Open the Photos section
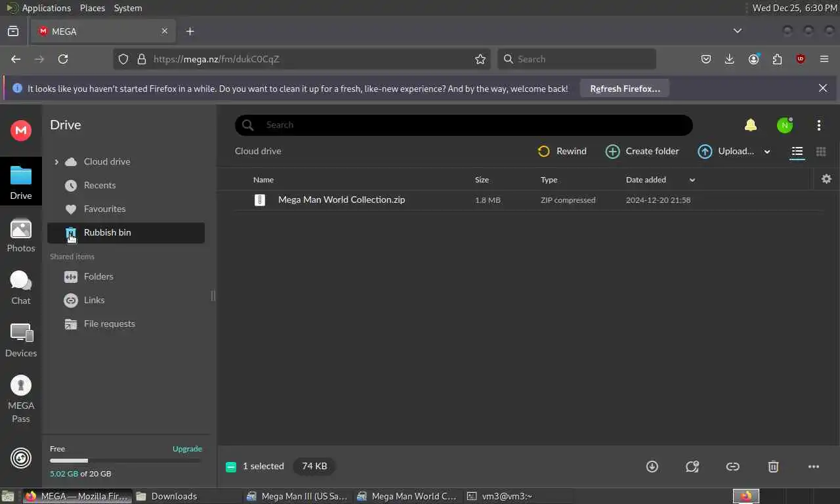The image size is (840, 504). [x=21, y=236]
